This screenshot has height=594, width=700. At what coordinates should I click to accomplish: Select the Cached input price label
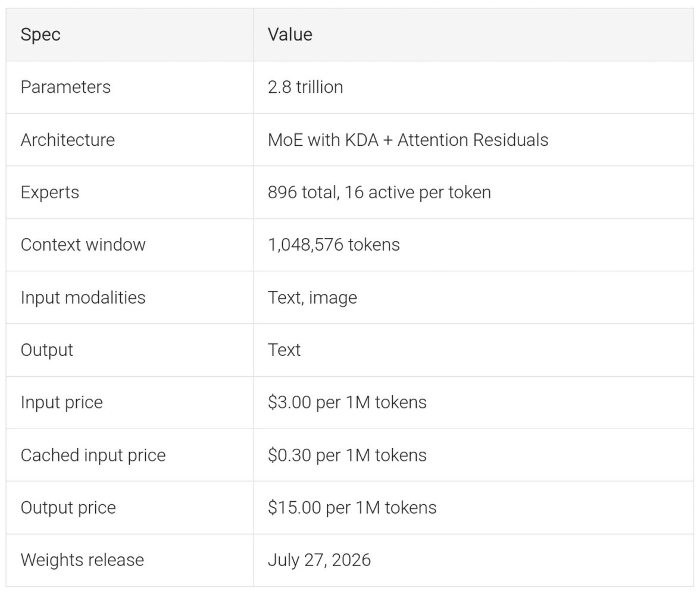point(93,455)
